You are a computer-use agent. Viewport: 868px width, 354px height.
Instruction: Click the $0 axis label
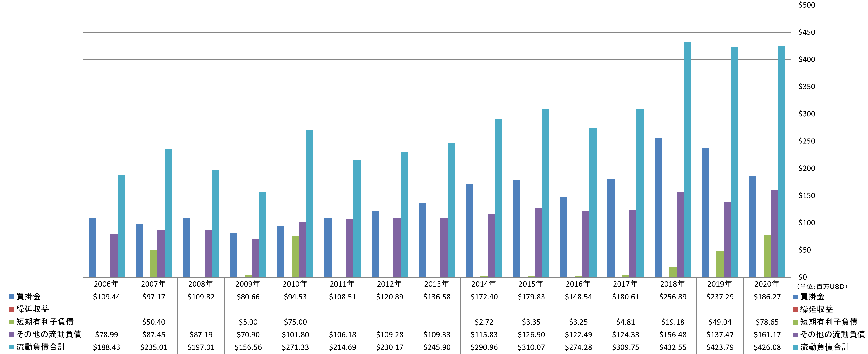pos(803,277)
